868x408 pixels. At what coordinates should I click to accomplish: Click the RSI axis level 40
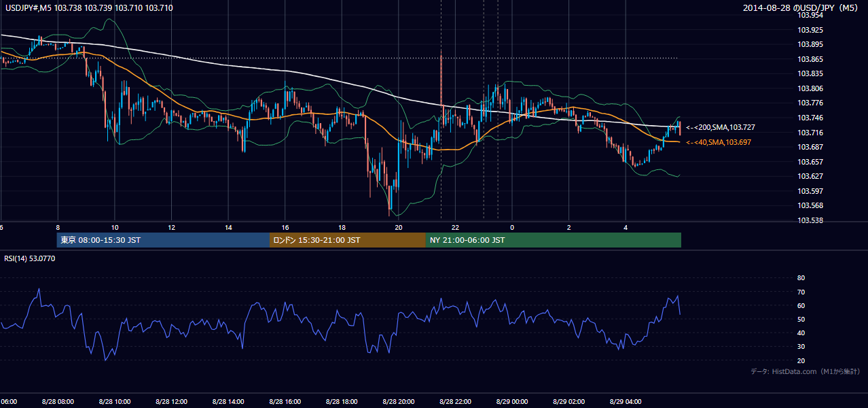(801, 333)
